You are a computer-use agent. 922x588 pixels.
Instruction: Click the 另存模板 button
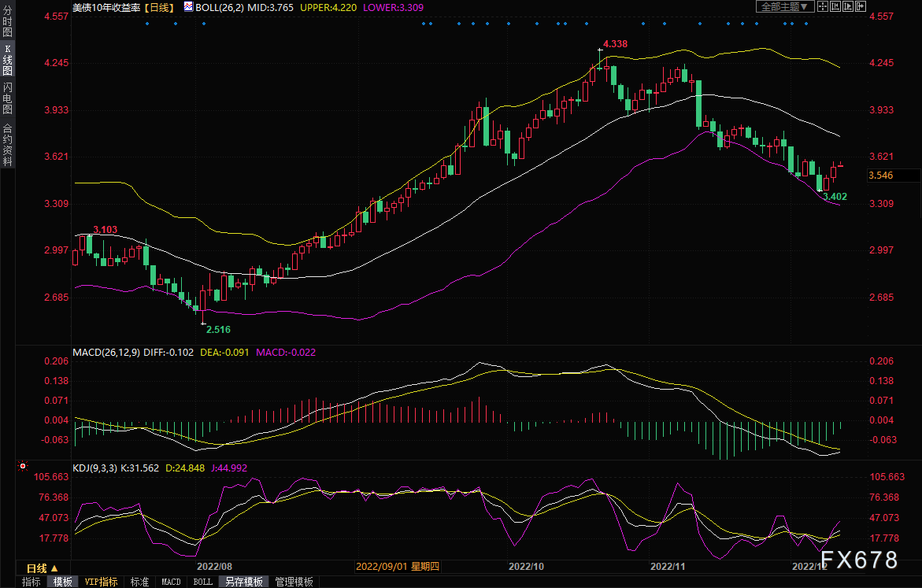coord(243,582)
